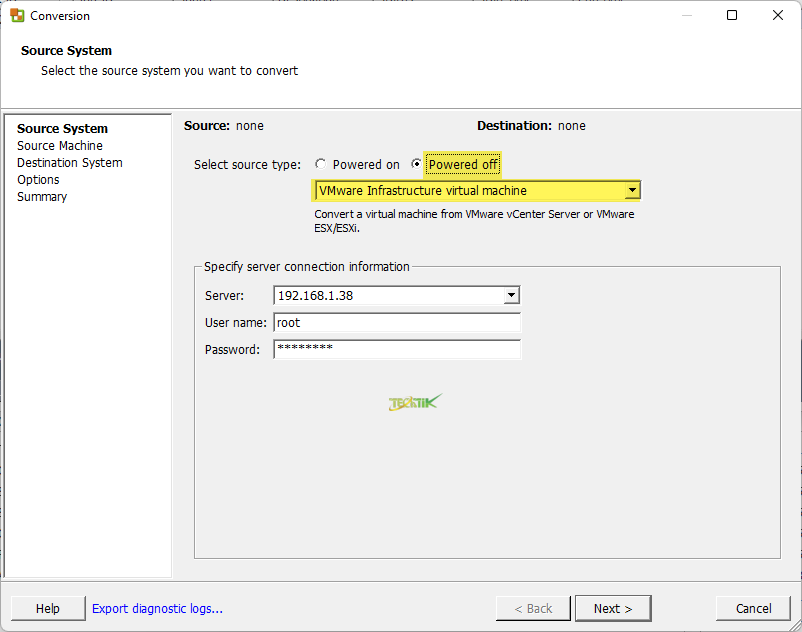Expand the Server address dropdown arrow
The image size is (802, 632).
coord(511,295)
